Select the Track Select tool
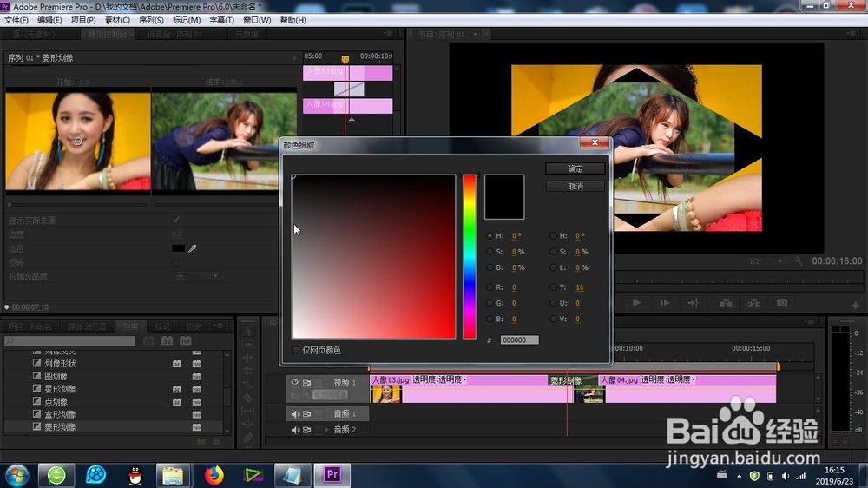The image size is (868, 488). click(x=247, y=345)
